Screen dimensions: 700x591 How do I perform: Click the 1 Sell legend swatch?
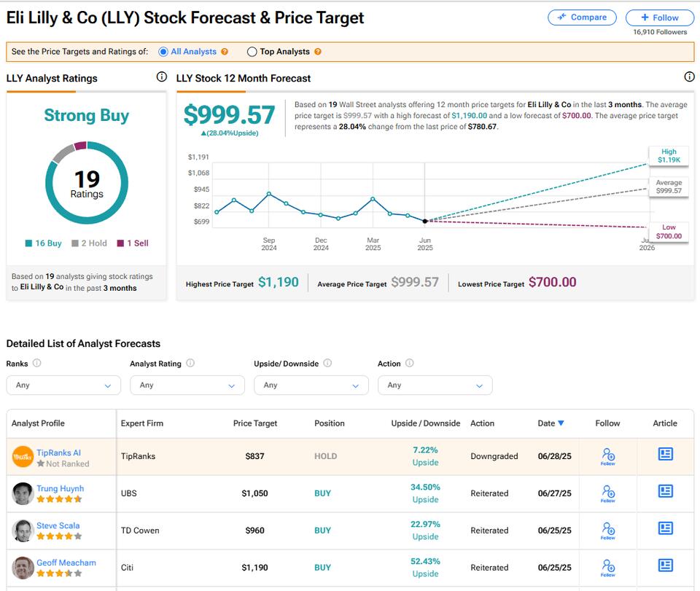120,243
